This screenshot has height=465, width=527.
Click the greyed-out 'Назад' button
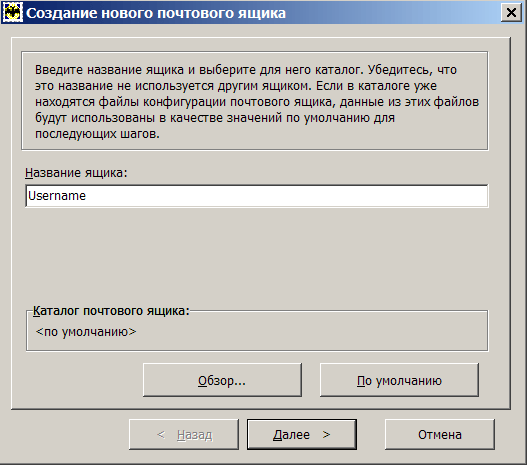point(184,434)
